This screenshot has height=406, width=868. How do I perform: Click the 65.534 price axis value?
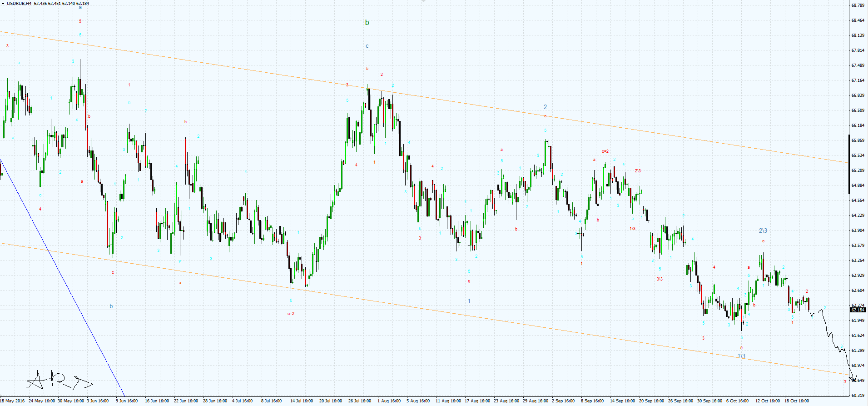tap(858, 155)
